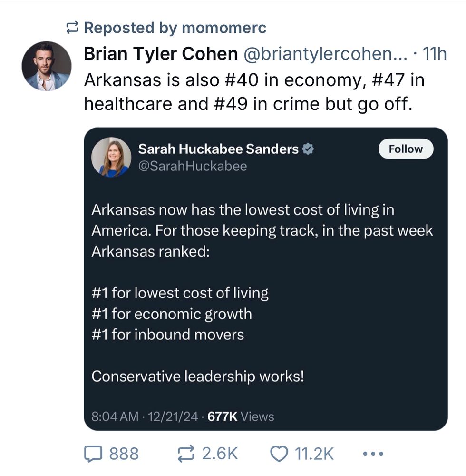
Task: Click the 11.2K likes count
Action: pyautogui.click(x=314, y=454)
